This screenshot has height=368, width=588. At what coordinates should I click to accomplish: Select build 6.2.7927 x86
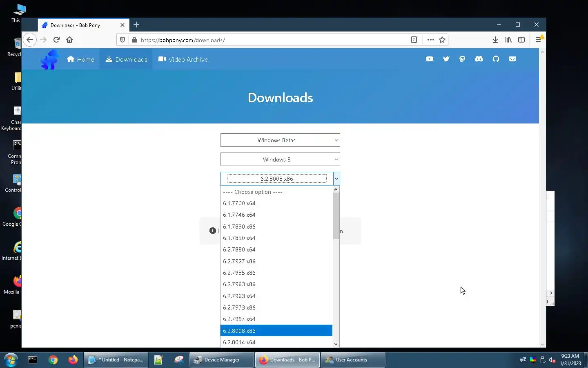tap(276, 261)
